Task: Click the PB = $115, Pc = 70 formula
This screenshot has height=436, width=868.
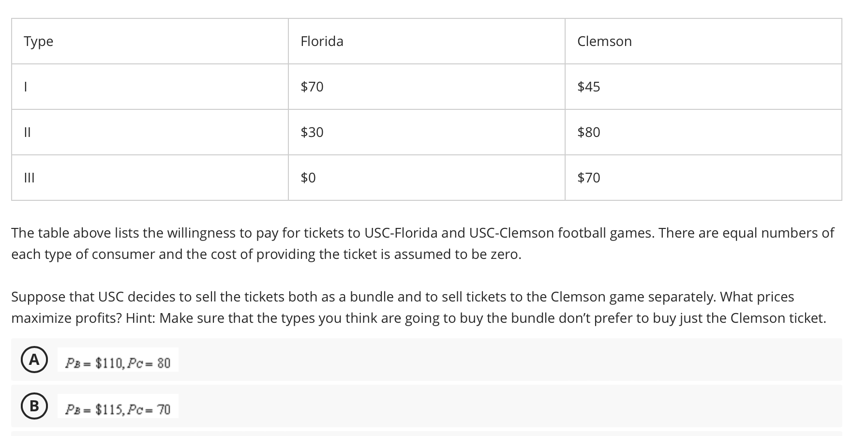Action: point(118,409)
